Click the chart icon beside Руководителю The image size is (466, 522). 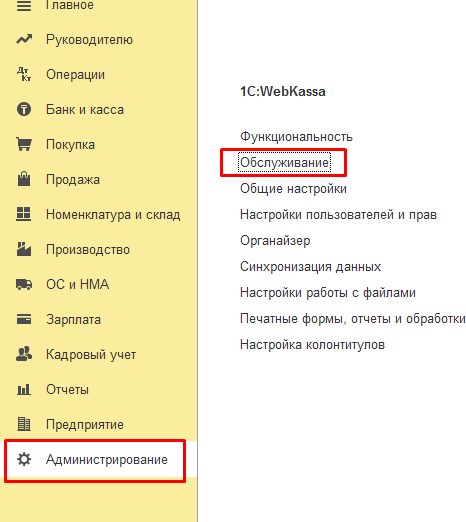(24, 39)
